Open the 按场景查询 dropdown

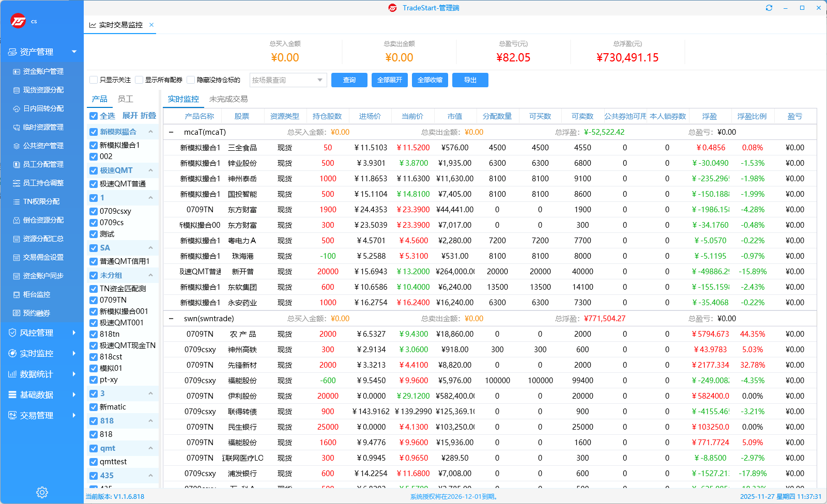287,80
